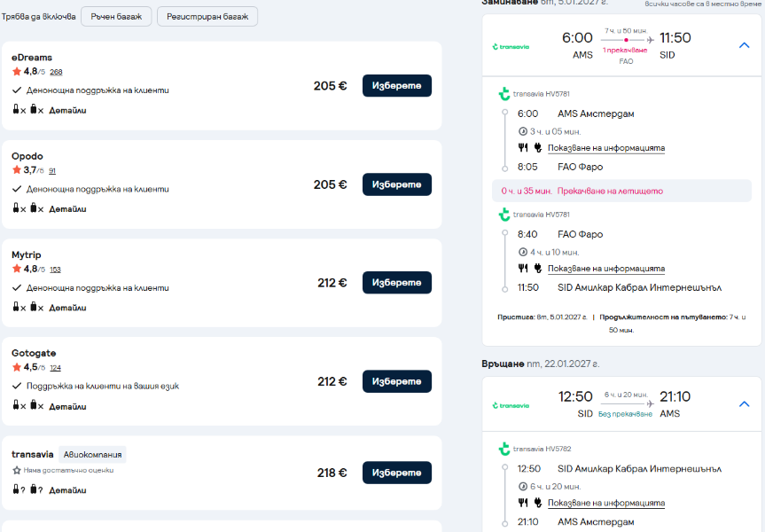
Task: Select the Opodo offer for 205 €
Action: (x=396, y=184)
